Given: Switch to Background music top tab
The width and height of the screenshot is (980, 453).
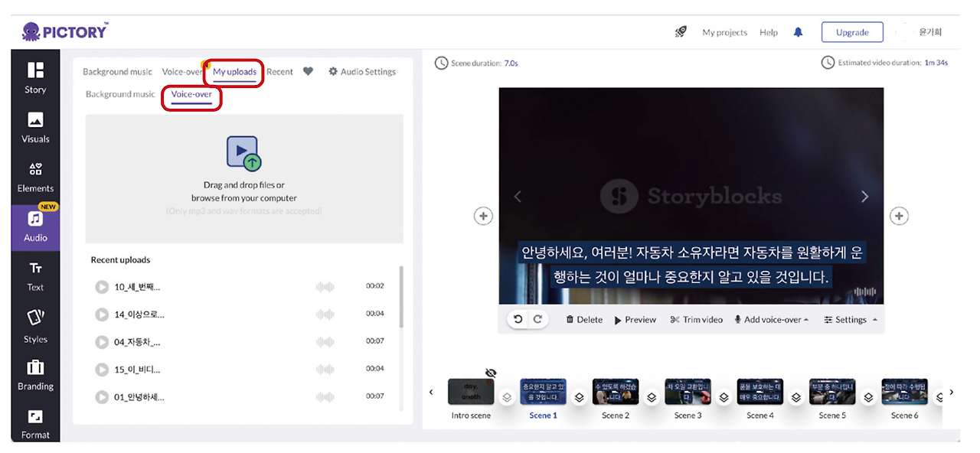Looking at the screenshot, I should click(x=117, y=71).
